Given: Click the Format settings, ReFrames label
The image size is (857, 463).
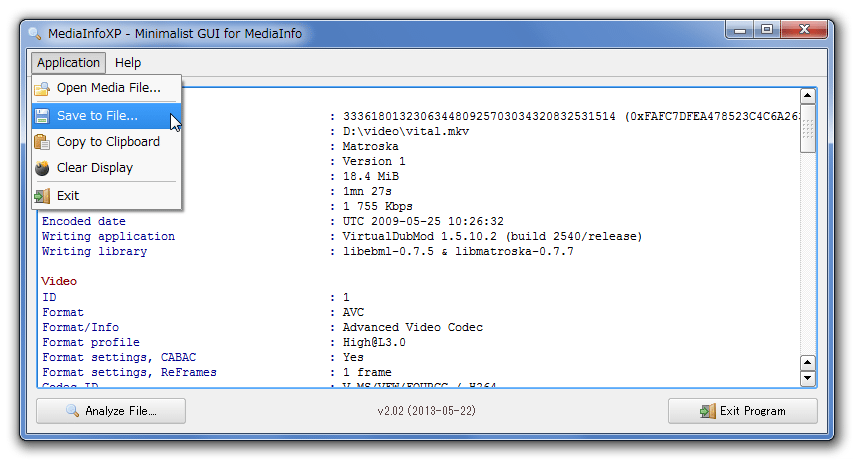Looking at the screenshot, I should click(x=130, y=372).
